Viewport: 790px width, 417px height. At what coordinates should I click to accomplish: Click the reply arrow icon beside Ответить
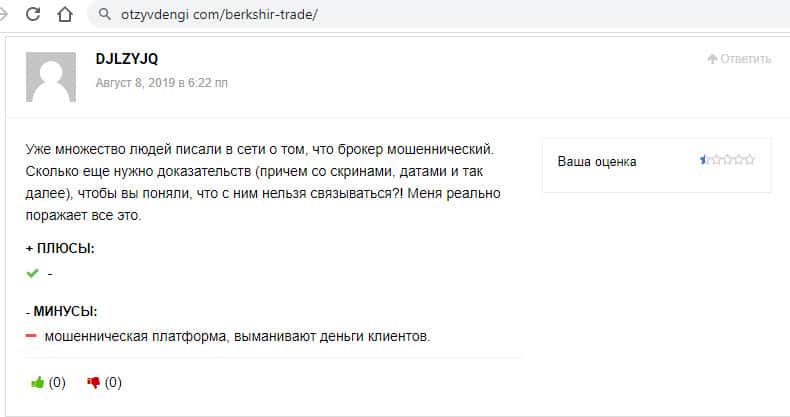pyautogui.click(x=712, y=59)
